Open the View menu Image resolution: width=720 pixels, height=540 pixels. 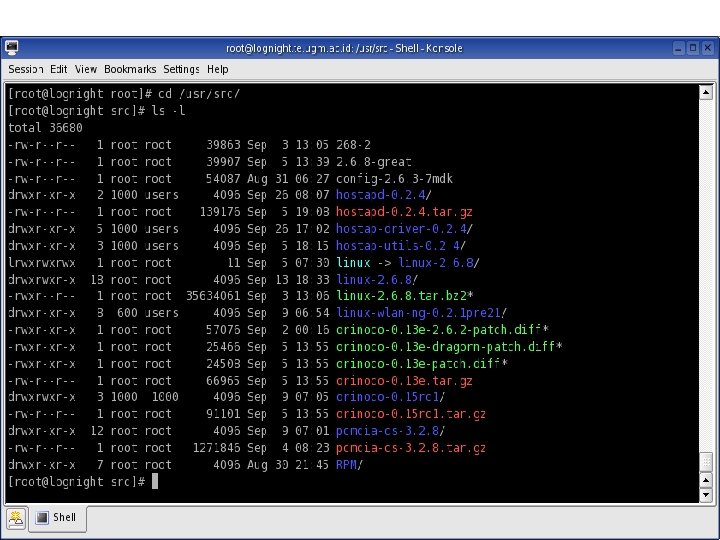click(x=86, y=69)
